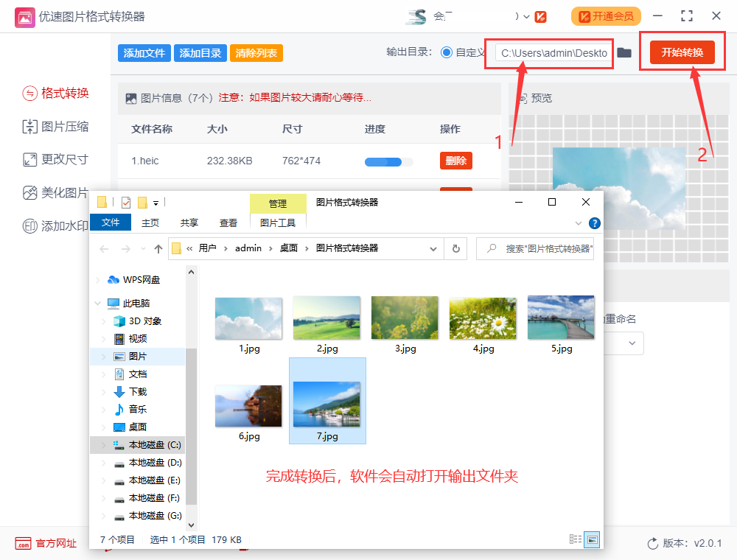Open the 官方网址 link at bottom left
737x560 pixels.
[x=46, y=543]
